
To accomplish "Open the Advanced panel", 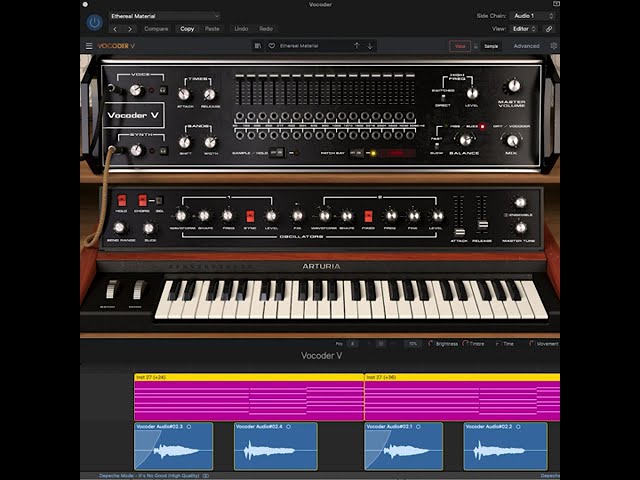I will [527, 46].
